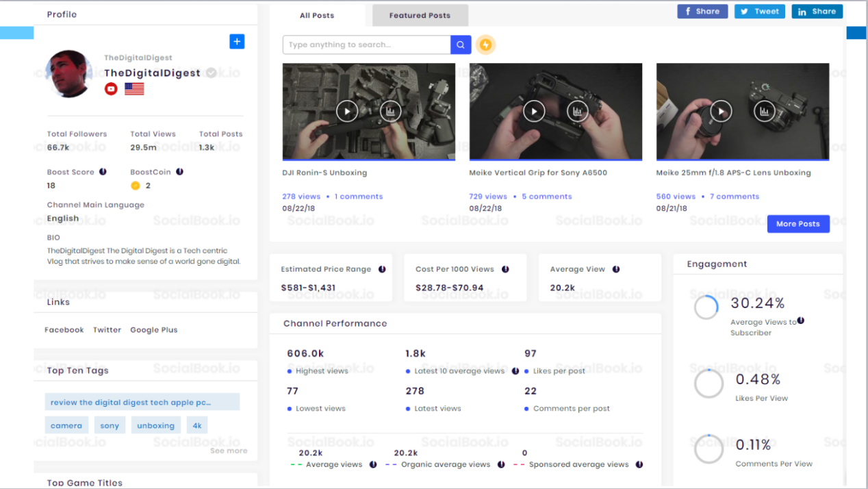The height and width of the screenshot is (489, 868).
Task: Click the 560 views link
Action: click(x=676, y=197)
